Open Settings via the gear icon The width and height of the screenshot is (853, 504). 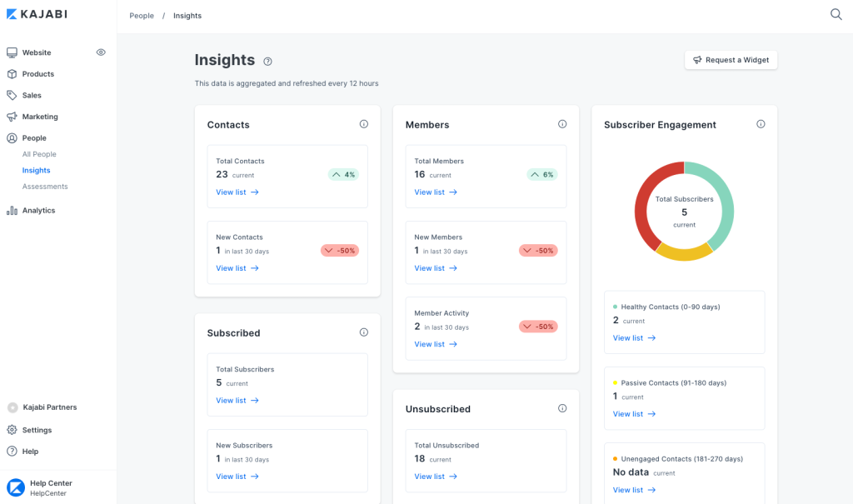point(12,430)
